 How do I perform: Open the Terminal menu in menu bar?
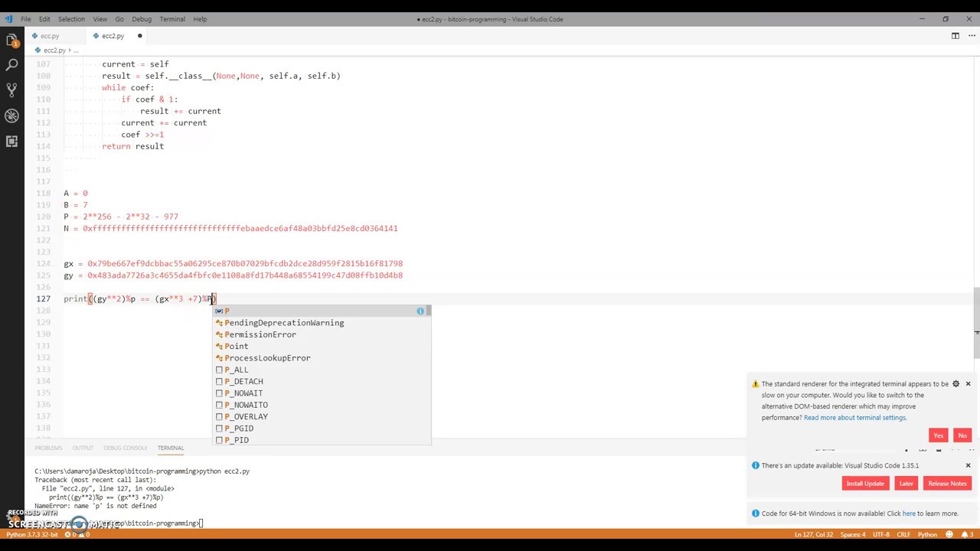point(172,19)
